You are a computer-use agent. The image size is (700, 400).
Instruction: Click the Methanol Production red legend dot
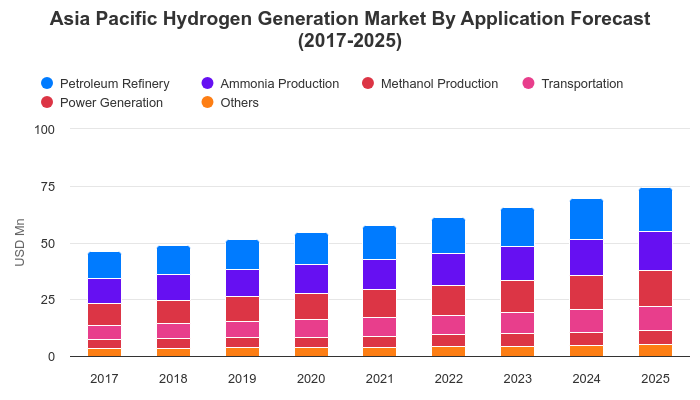(x=368, y=83)
